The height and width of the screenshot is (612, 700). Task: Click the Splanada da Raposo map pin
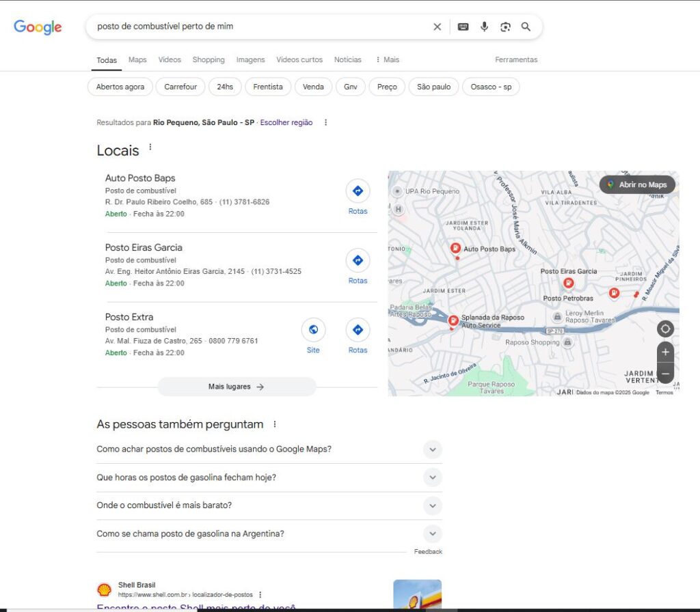point(453,320)
